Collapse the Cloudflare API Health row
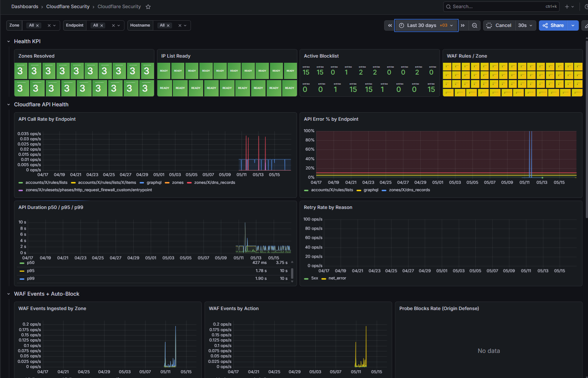This screenshot has height=378, width=588. pyautogui.click(x=8, y=104)
